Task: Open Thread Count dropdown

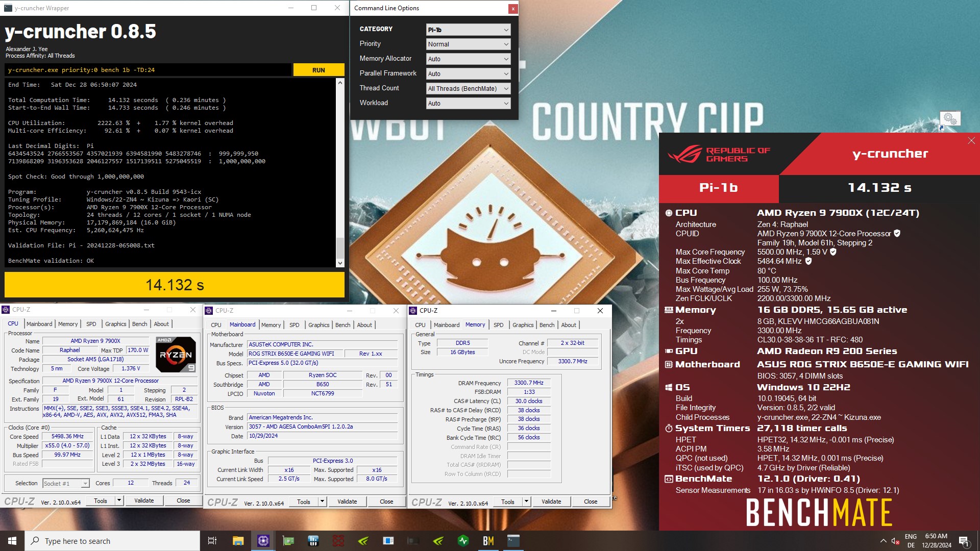Action: click(468, 89)
